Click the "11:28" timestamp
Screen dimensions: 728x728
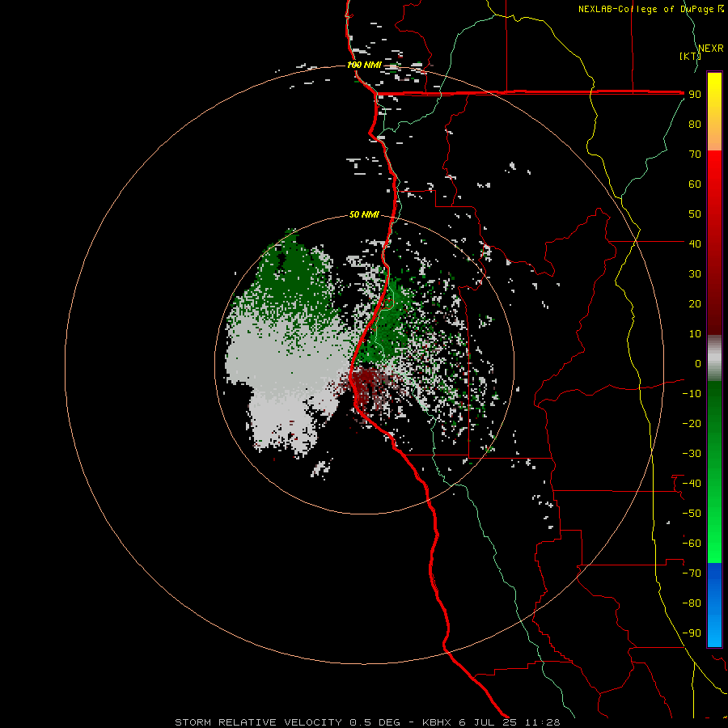click(543, 722)
